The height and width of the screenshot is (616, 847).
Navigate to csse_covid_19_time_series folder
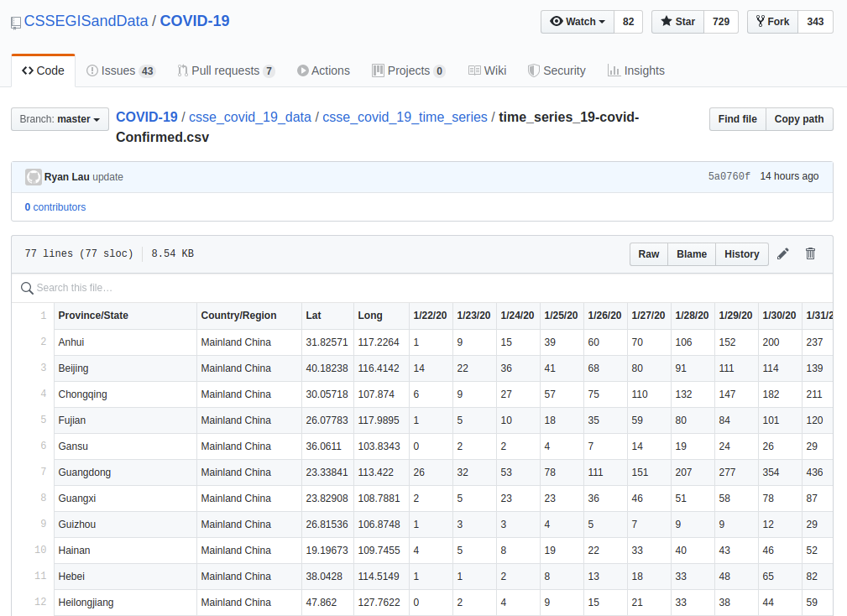(405, 117)
